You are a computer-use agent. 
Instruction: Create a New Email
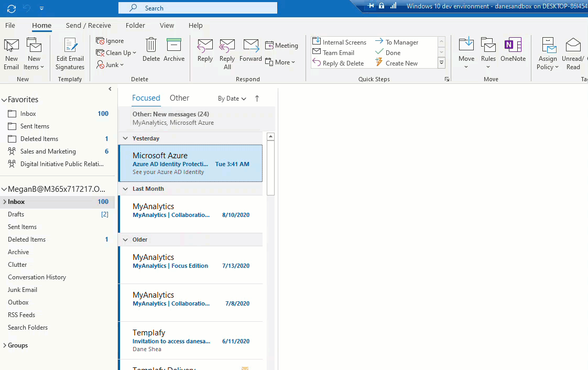click(11, 54)
